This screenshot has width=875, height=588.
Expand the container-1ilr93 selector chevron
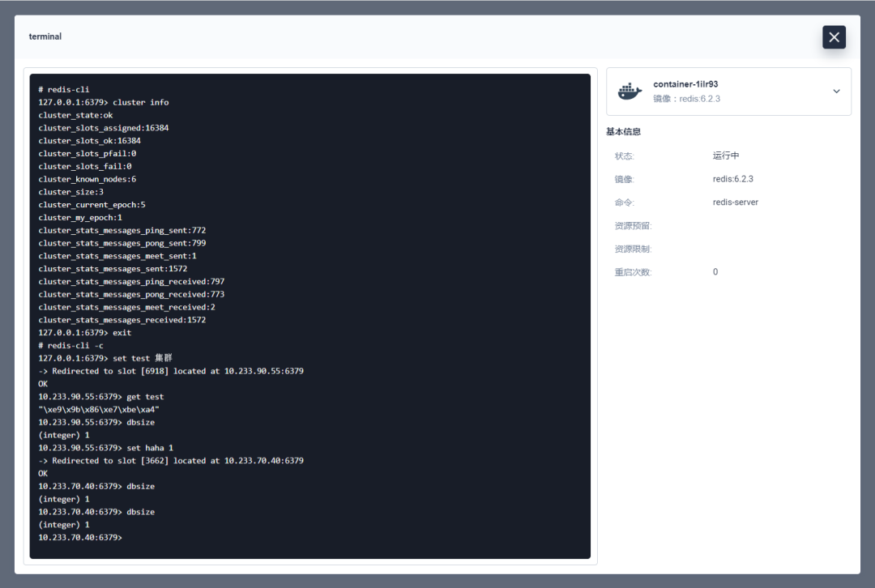coord(836,92)
